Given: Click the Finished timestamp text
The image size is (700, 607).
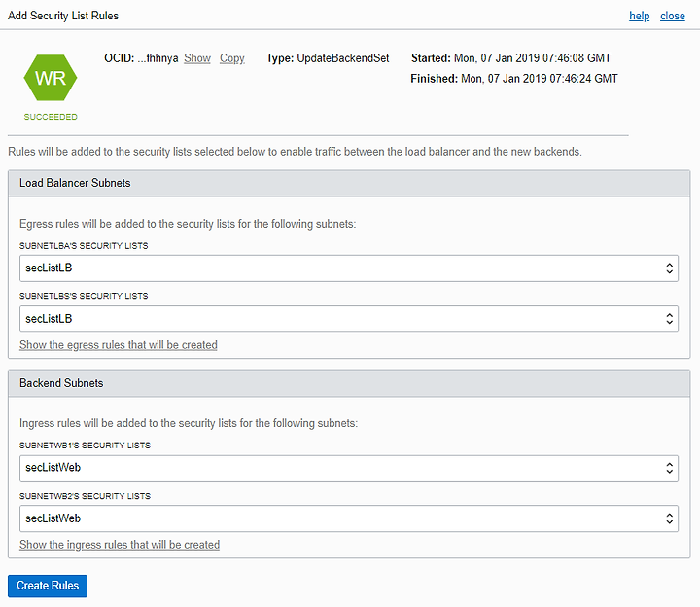Looking at the screenshot, I should click(514, 79).
